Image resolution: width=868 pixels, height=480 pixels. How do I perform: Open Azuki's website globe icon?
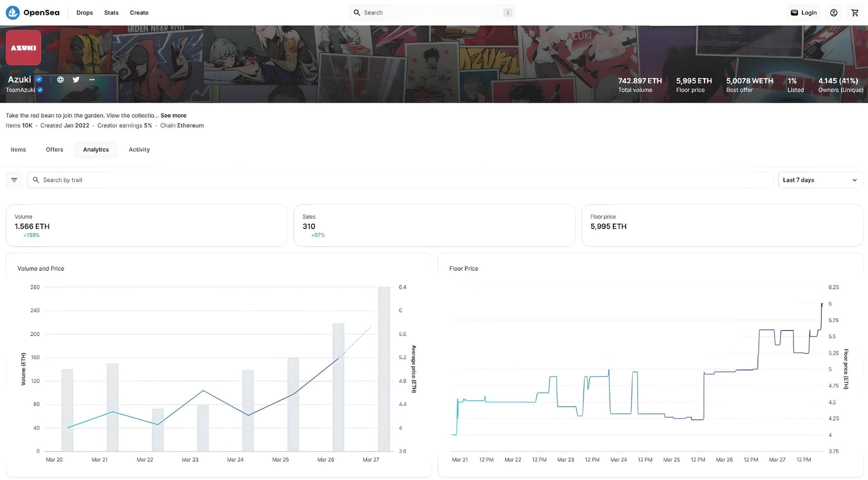click(x=60, y=79)
